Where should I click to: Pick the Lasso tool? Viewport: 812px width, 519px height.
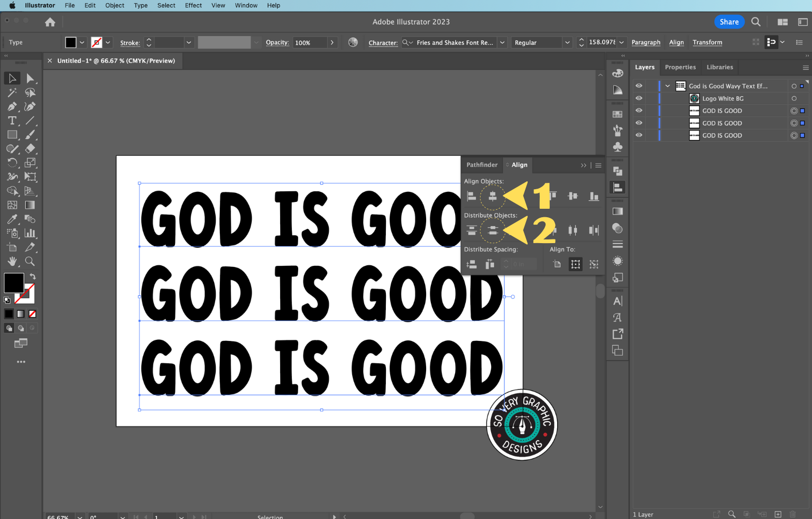coord(30,92)
